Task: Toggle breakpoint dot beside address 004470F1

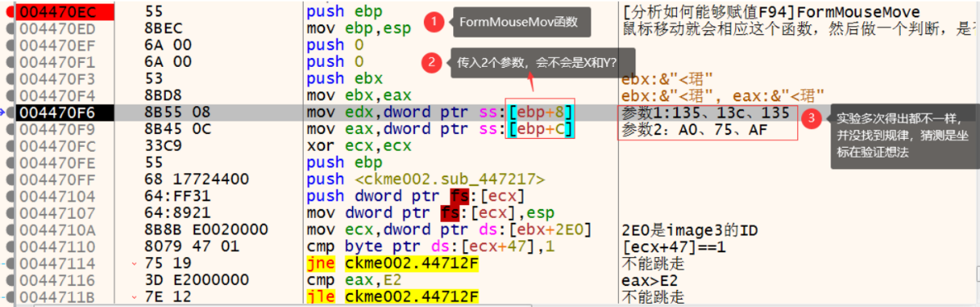Action: click(x=9, y=62)
